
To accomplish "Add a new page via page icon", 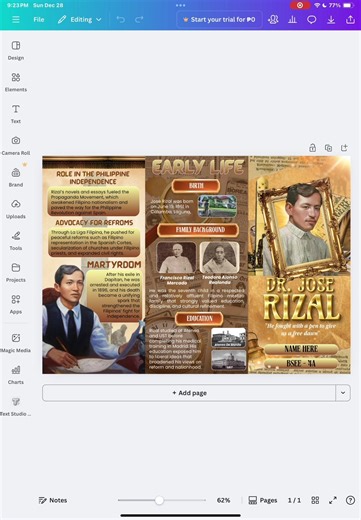I will [344, 148].
